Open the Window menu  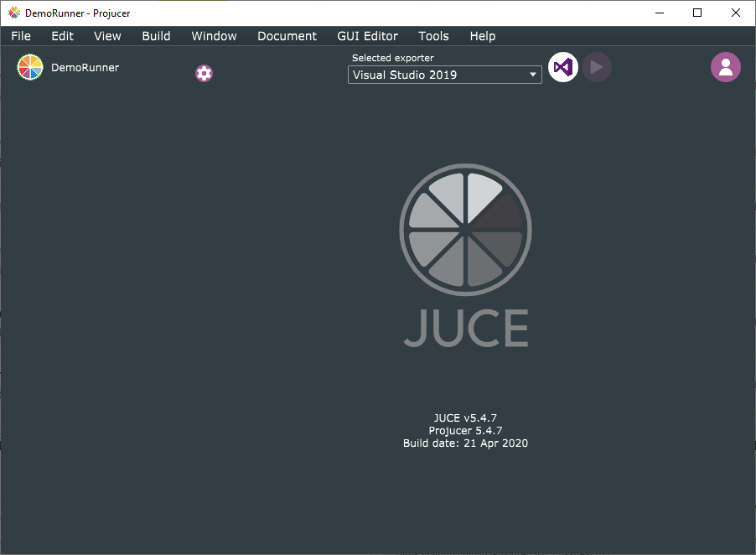pyautogui.click(x=214, y=36)
